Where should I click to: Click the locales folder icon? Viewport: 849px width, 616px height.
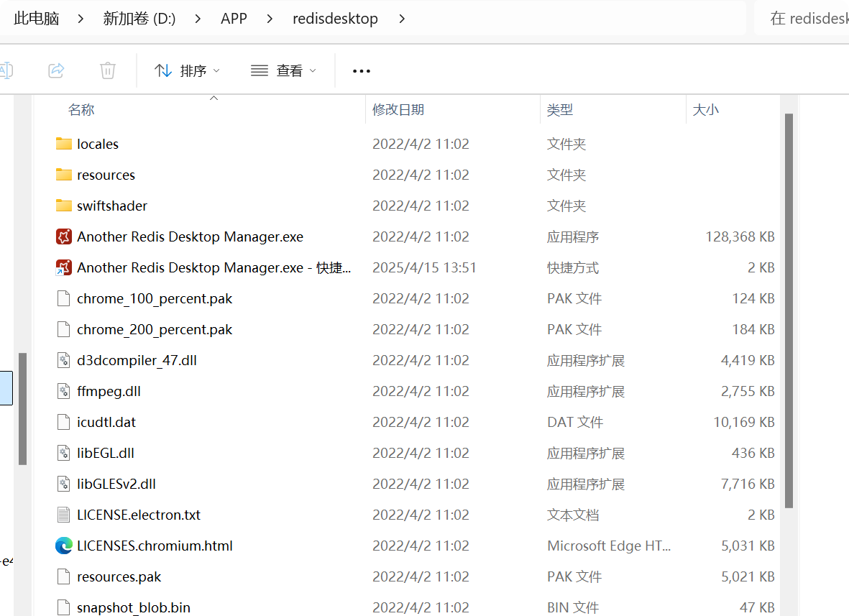[63, 144]
